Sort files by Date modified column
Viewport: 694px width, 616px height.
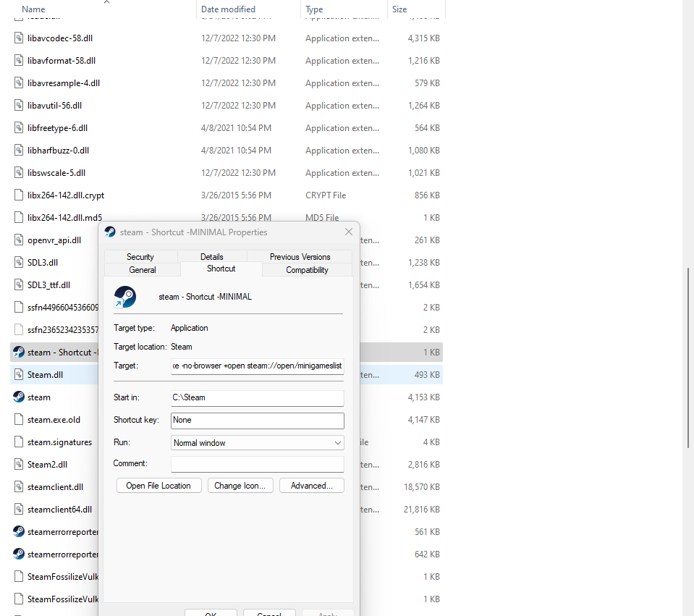[x=228, y=9]
